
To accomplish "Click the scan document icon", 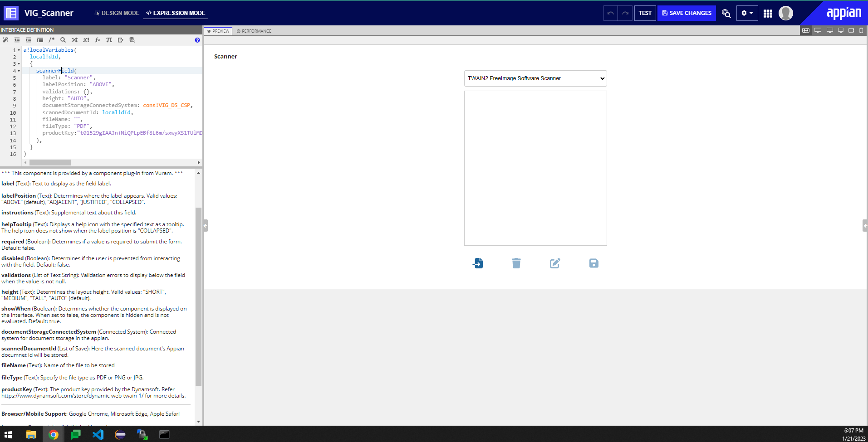I will [x=478, y=263].
